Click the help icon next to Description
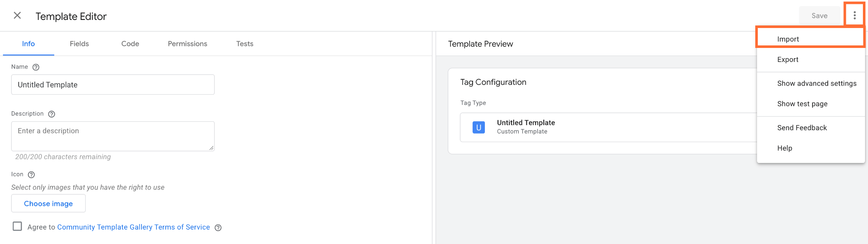The image size is (868, 244). pyautogui.click(x=52, y=114)
